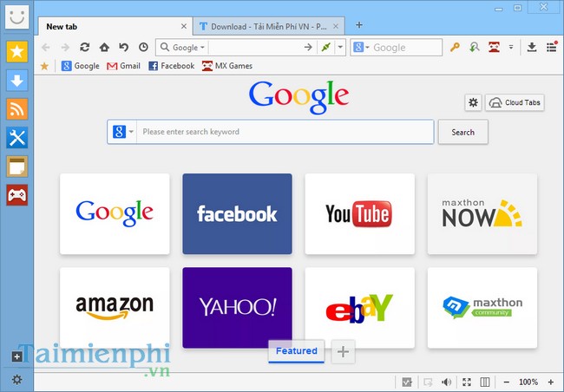Open the YouTube quick dial tile

pos(360,214)
